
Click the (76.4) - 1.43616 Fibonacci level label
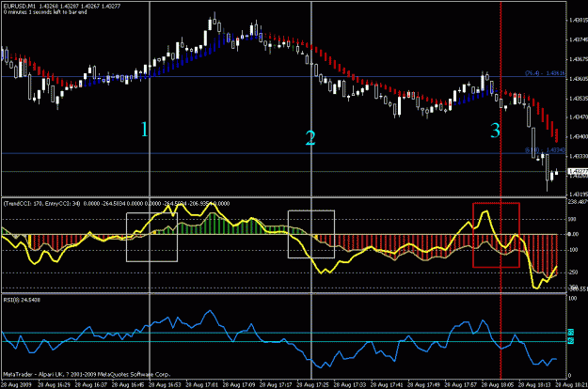point(545,73)
